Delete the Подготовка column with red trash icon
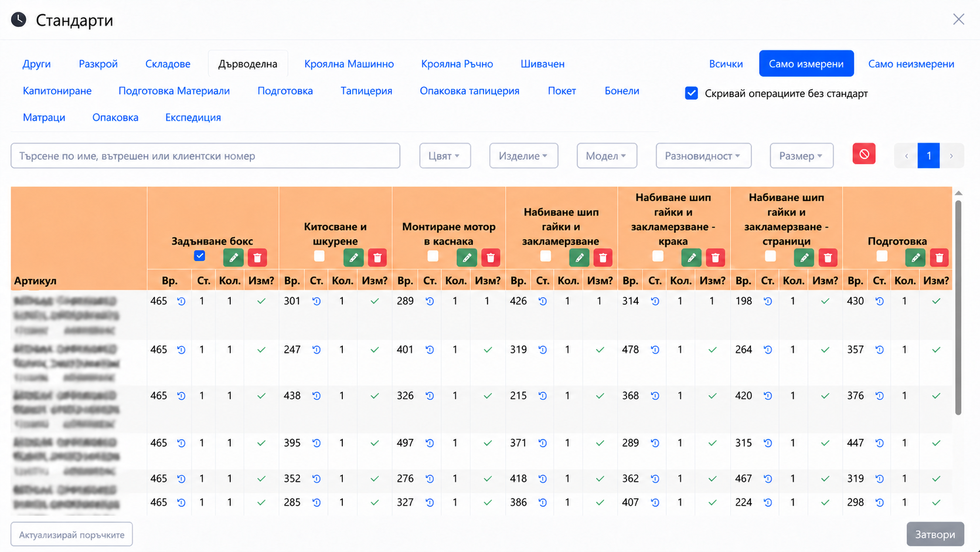This screenshot has width=980, height=552. coord(939,258)
